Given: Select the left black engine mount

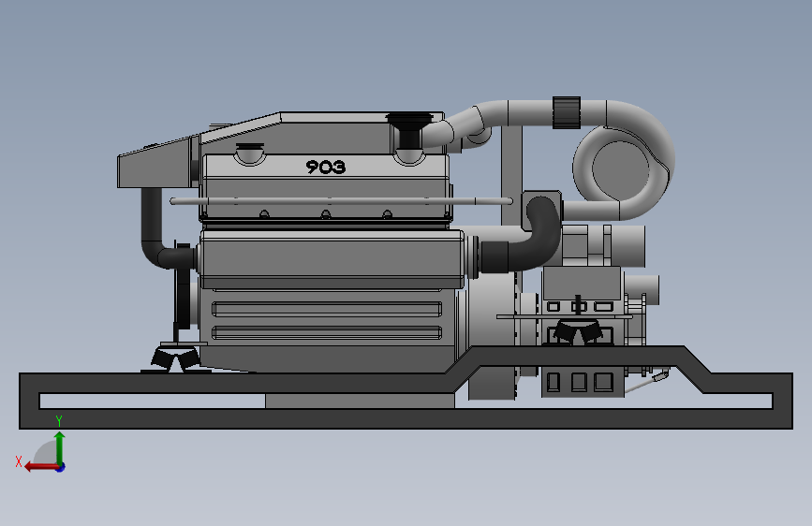Looking at the screenshot, I should click(x=175, y=358).
